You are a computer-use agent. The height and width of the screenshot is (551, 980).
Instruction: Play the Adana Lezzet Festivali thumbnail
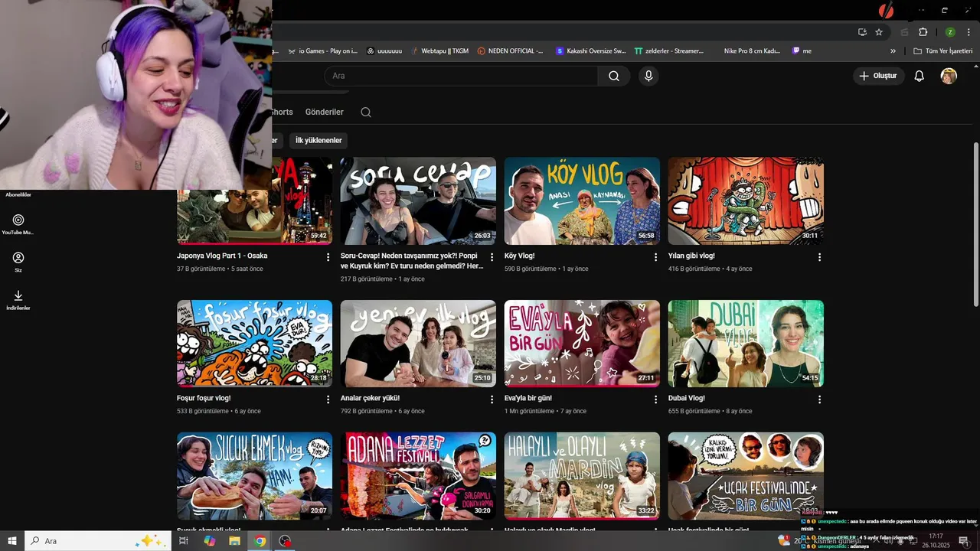(x=418, y=476)
